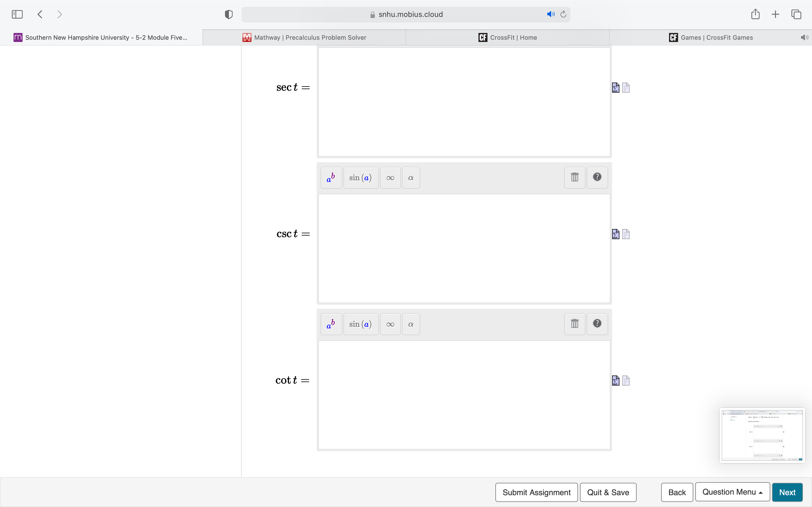Screen dimensions: 812x507
Task: Click the sigma editor icon beside cot t
Action: pos(615,381)
